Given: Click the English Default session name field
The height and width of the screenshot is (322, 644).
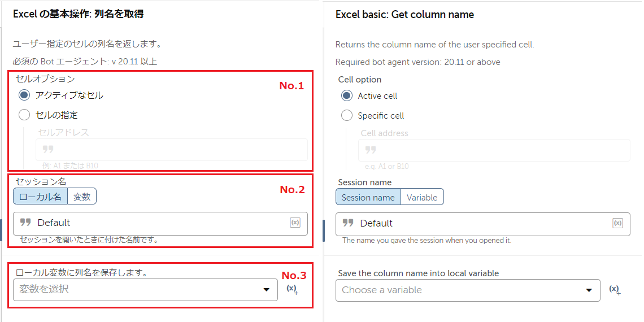Looking at the screenshot, I should [x=483, y=224].
